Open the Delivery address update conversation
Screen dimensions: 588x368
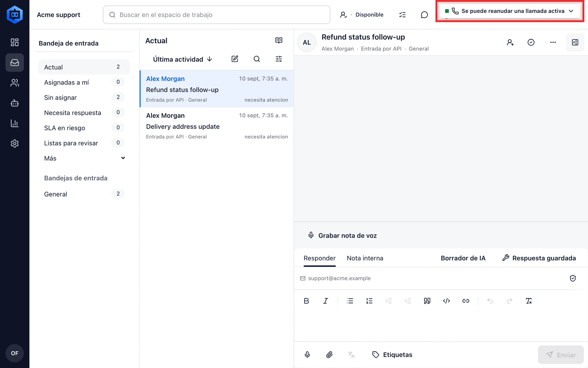click(x=217, y=125)
